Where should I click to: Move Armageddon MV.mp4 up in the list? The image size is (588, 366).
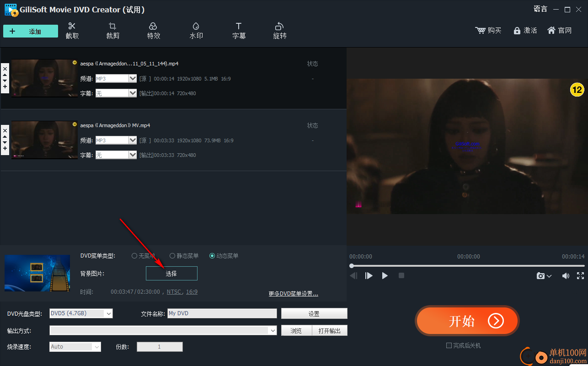5,136
